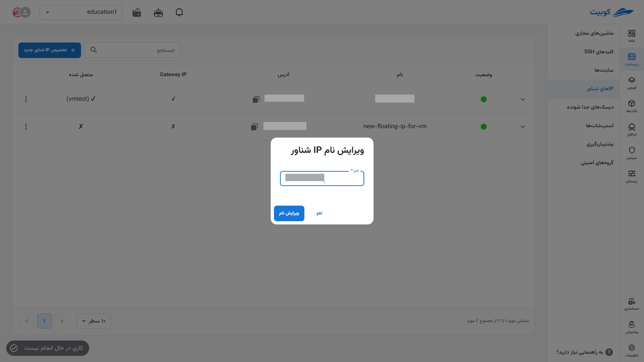This screenshot has height=362, width=644.
Task: Expand new-floating-ip-for-vm row details
Action: point(522,126)
